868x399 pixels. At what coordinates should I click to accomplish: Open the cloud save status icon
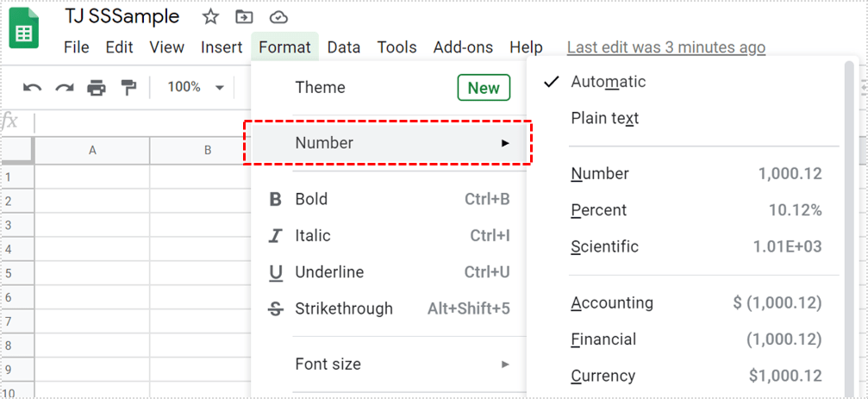tap(278, 17)
